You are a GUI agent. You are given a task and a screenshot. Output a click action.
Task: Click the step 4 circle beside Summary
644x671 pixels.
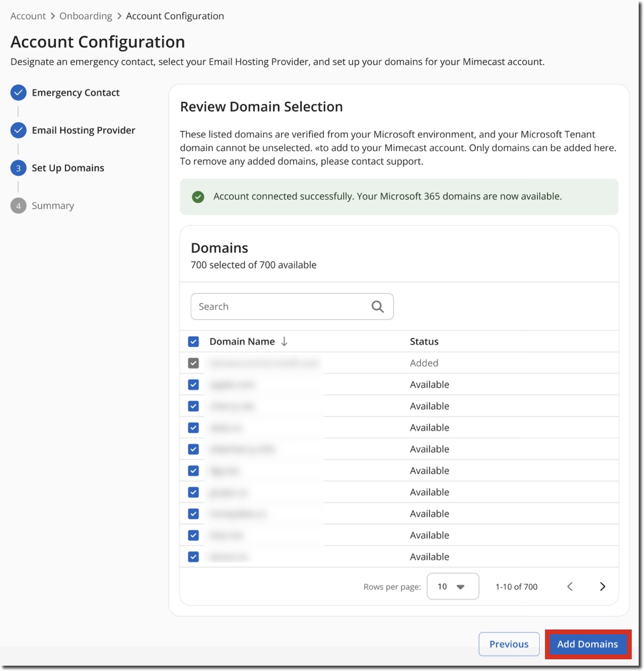click(19, 205)
